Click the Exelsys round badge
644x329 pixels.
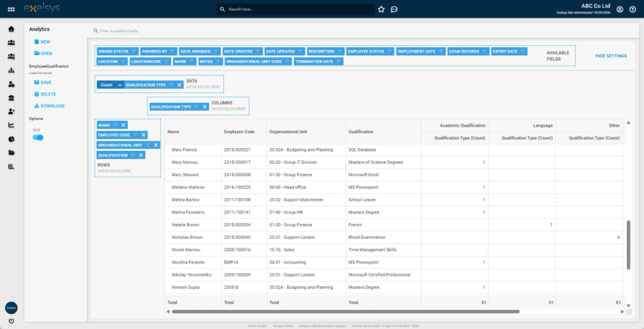pyautogui.click(x=11, y=308)
